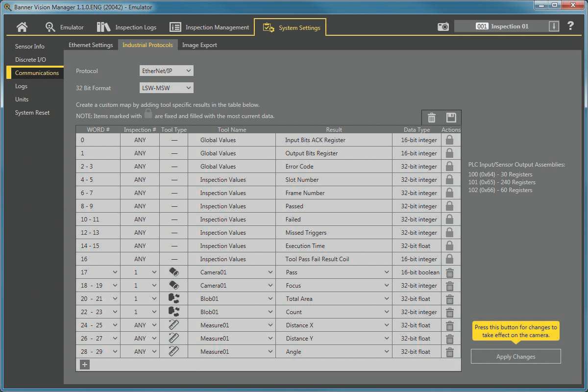Click the camera tool type icon on the Pass row

pos(174,272)
